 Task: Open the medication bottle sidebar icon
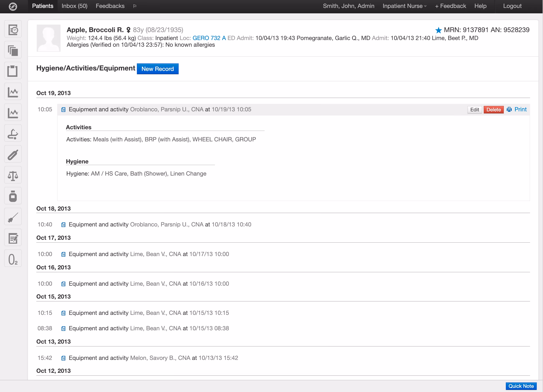point(13,196)
